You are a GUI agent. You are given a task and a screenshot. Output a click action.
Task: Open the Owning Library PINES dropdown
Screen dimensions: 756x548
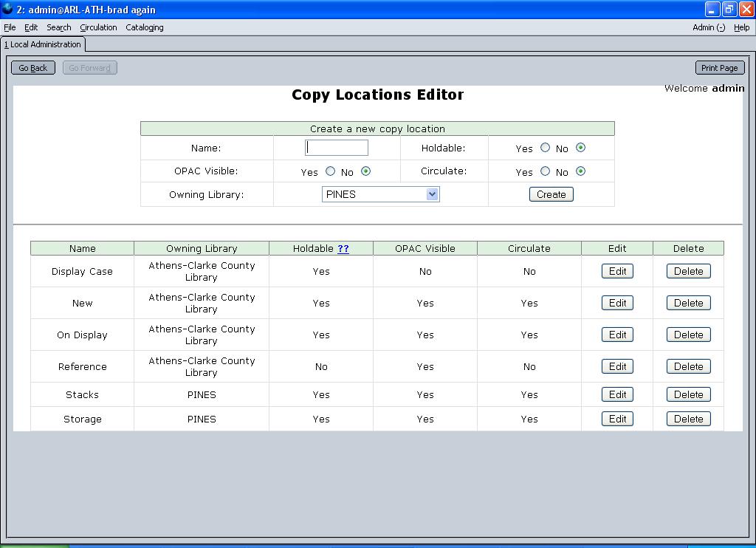(381, 194)
